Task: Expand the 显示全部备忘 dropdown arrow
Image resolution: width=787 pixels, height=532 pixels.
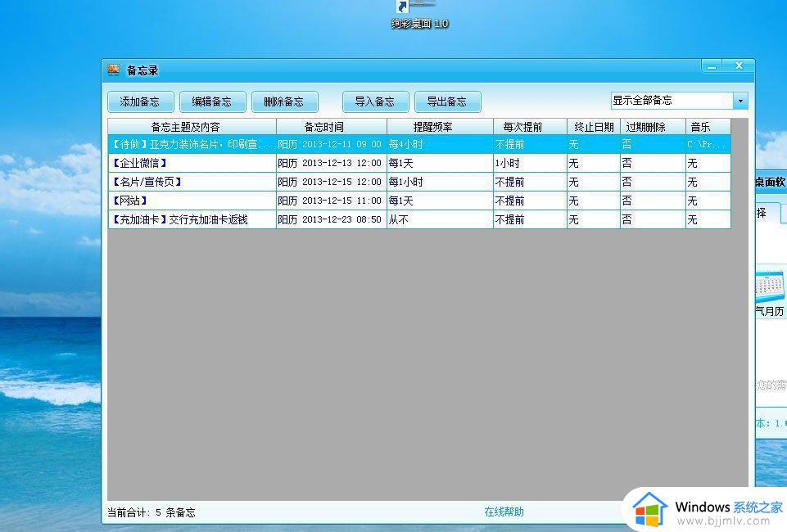Action: [740, 101]
